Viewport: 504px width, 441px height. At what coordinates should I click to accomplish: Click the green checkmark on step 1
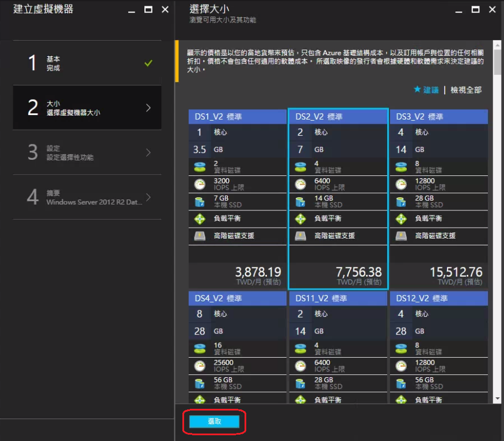[x=148, y=63]
